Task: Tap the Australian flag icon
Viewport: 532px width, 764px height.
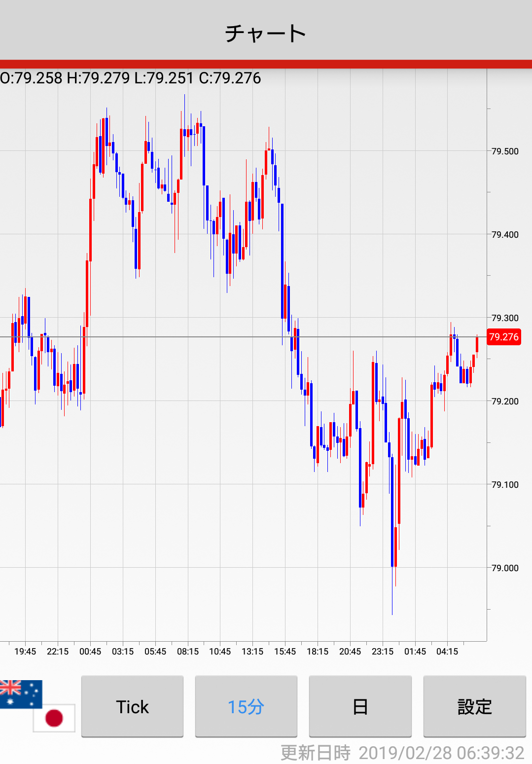Action: 21,693
